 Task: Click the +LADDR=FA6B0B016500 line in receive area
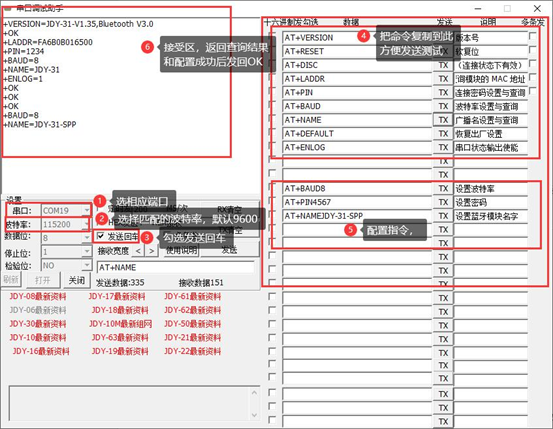(48, 42)
